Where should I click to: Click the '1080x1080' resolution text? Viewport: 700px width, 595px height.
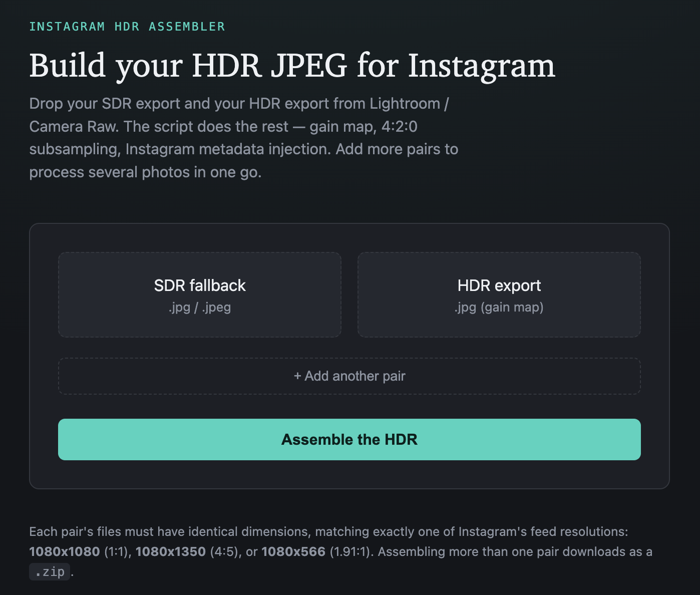[x=65, y=551]
